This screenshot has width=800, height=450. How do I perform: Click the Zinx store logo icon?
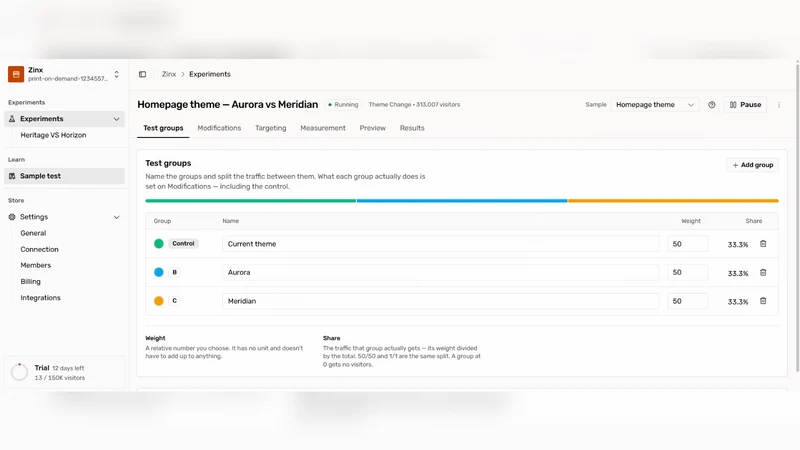(x=16, y=74)
